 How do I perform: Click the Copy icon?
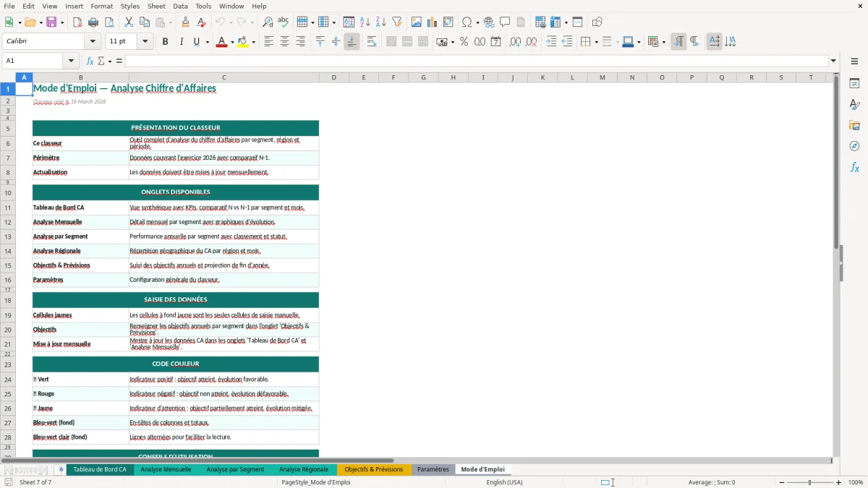[144, 22]
